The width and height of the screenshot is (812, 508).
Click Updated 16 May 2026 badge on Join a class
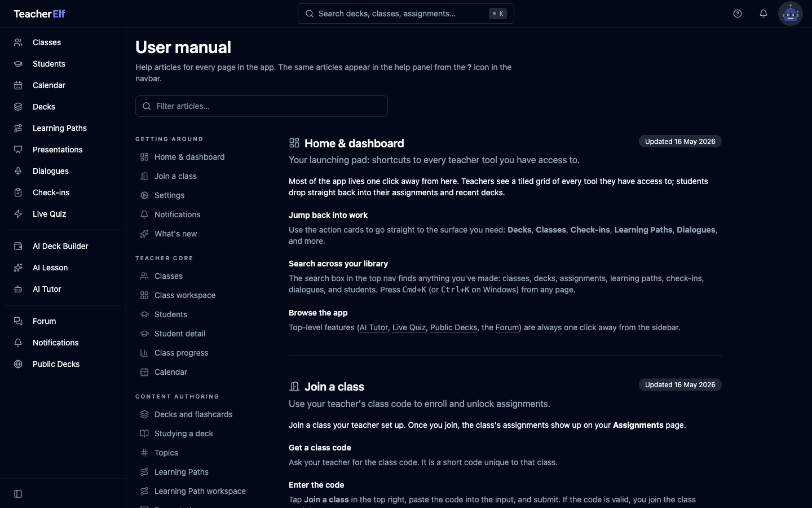(680, 385)
